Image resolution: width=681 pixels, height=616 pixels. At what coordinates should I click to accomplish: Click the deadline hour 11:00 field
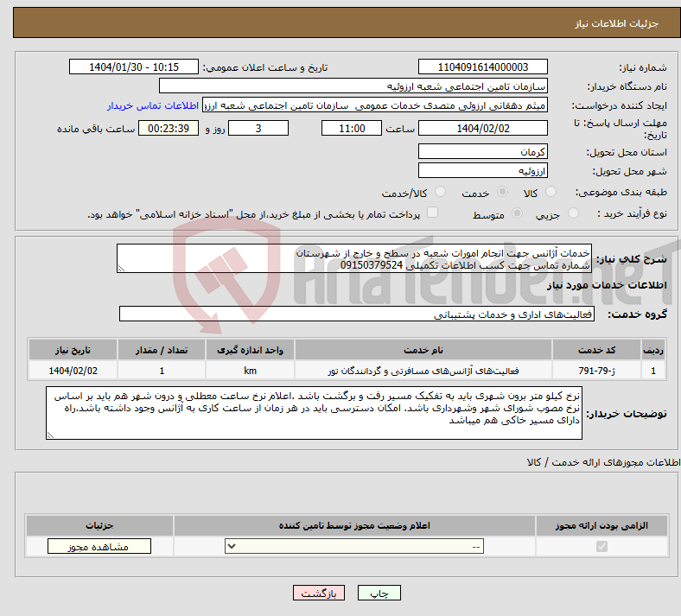[x=352, y=129]
